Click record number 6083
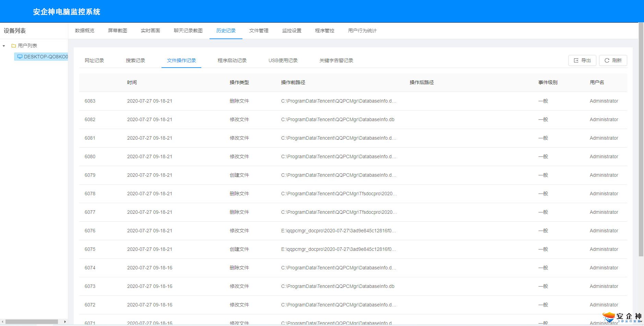Screen dimensions: 644x326 90,101
